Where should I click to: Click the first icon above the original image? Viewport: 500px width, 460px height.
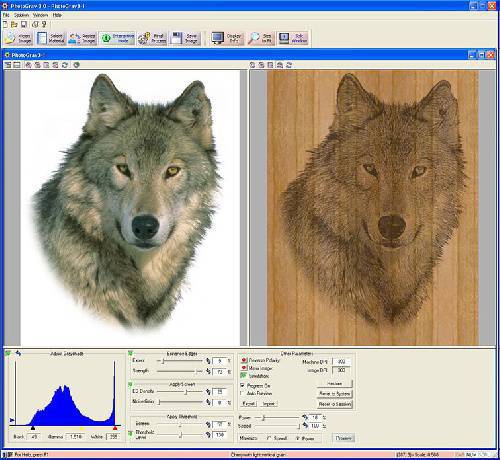point(8,65)
